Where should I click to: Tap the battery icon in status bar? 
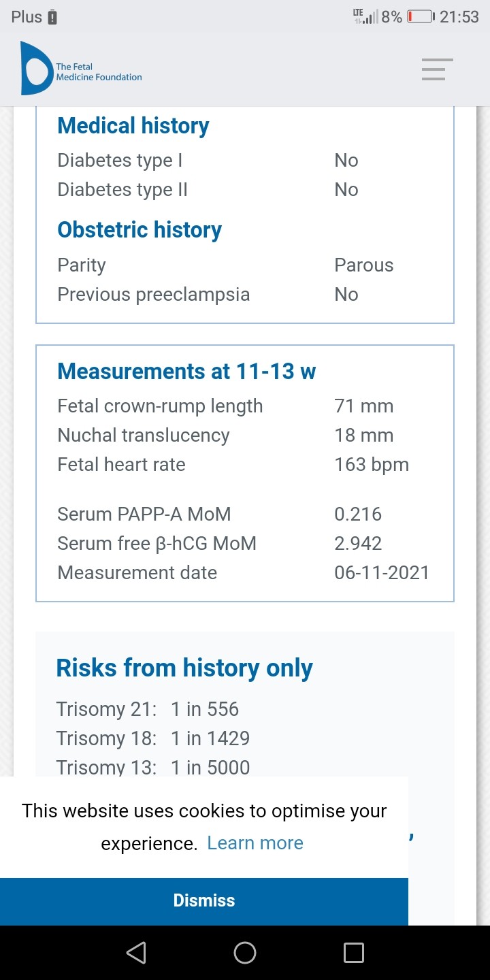420,17
